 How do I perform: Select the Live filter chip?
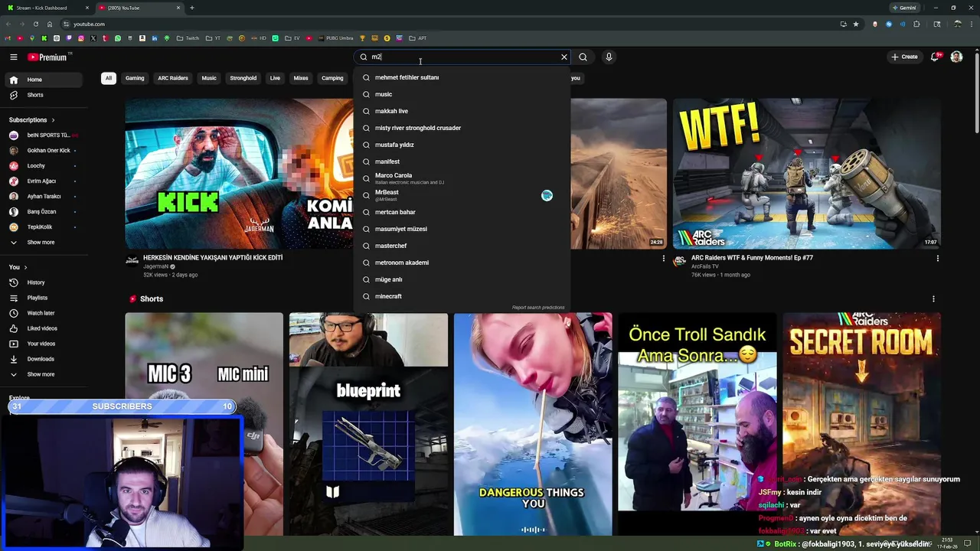275,78
